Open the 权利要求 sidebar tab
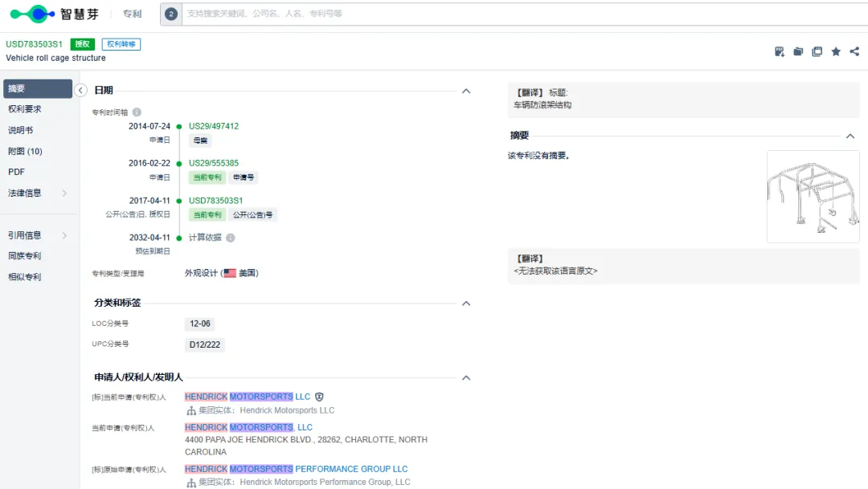Screen dimensions: 868x489 24,109
